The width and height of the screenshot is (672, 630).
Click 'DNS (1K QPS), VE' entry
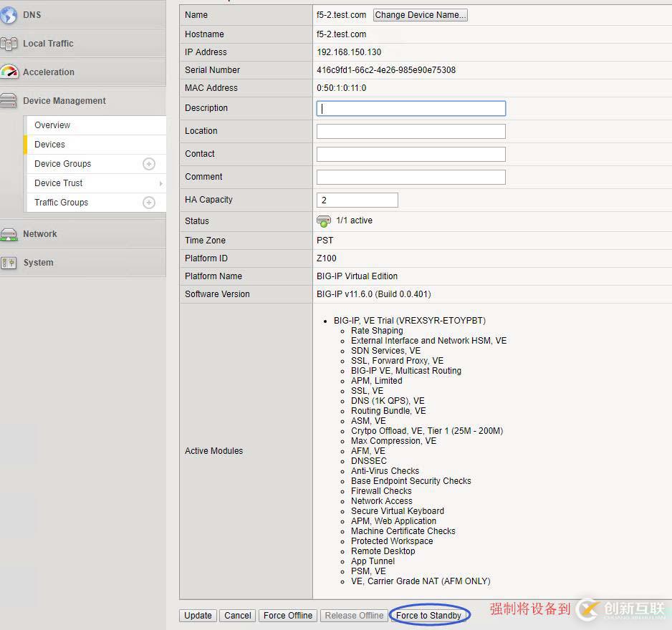(x=388, y=401)
